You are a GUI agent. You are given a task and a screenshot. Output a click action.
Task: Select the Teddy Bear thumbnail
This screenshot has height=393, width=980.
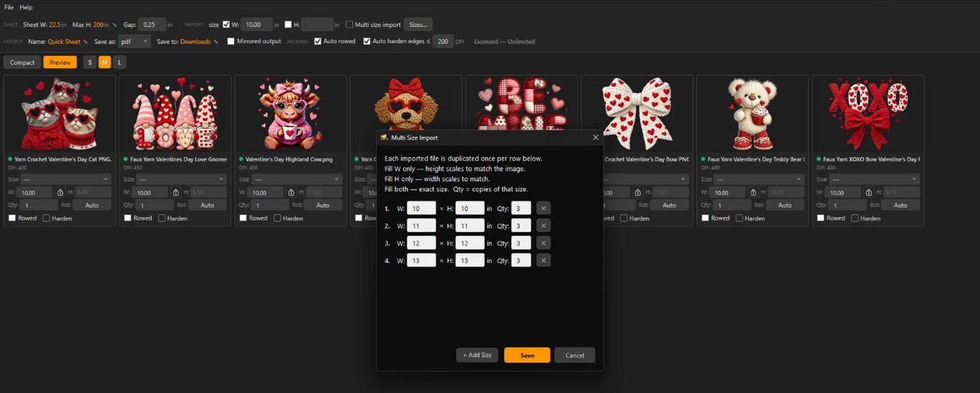[752, 114]
